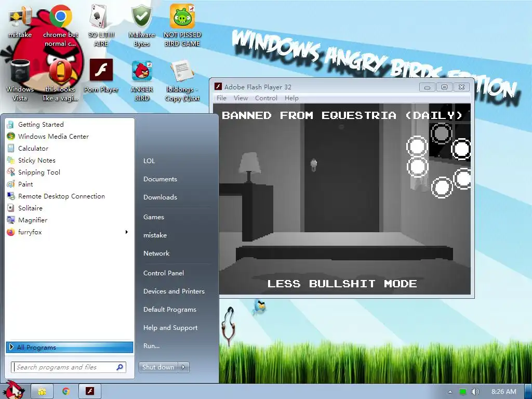This screenshot has width=532, height=399.
Task: Maximize the Adobe Flash Player window
Action: pos(444,87)
